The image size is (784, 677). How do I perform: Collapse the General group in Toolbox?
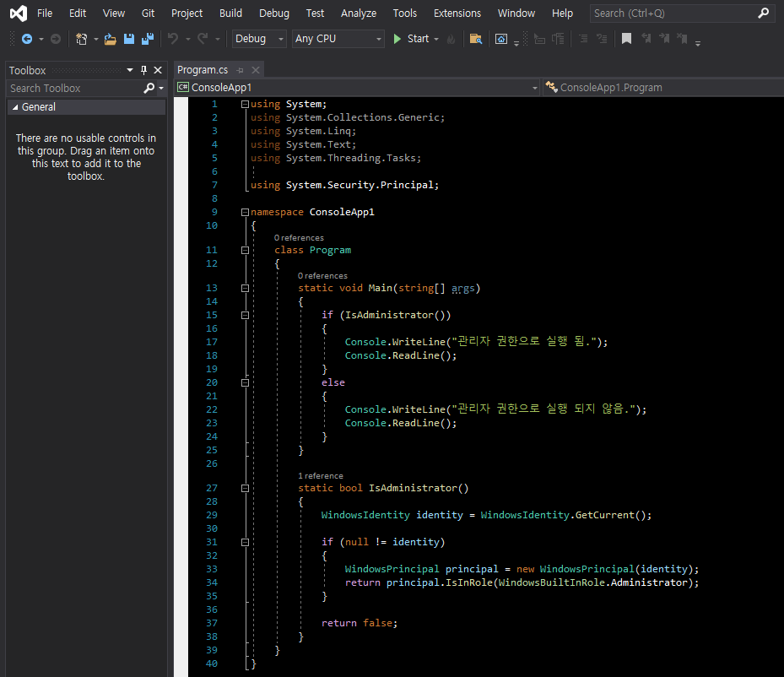click(x=15, y=107)
